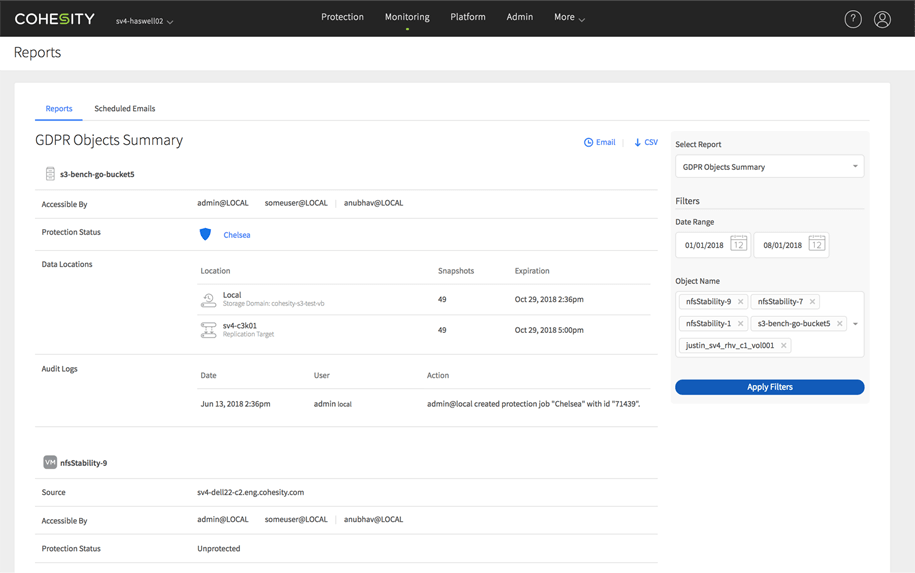Click expiration Oct 29, 2018 2:36pm
Image resolution: width=915 pixels, height=573 pixels.
(x=549, y=299)
